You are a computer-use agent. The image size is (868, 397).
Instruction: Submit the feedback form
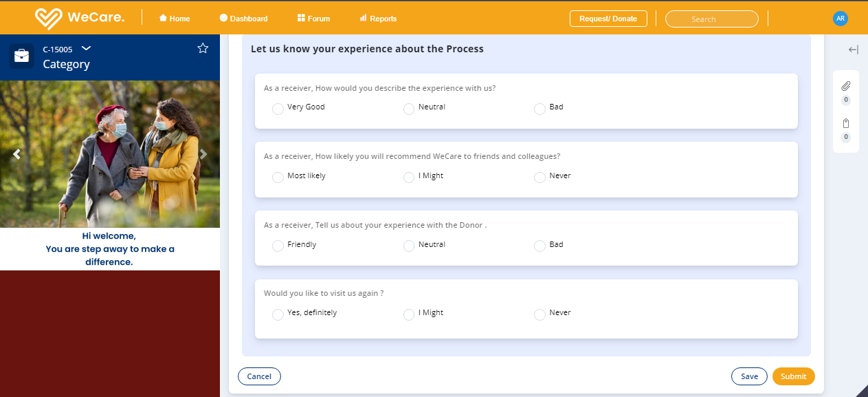tap(793, 376)
